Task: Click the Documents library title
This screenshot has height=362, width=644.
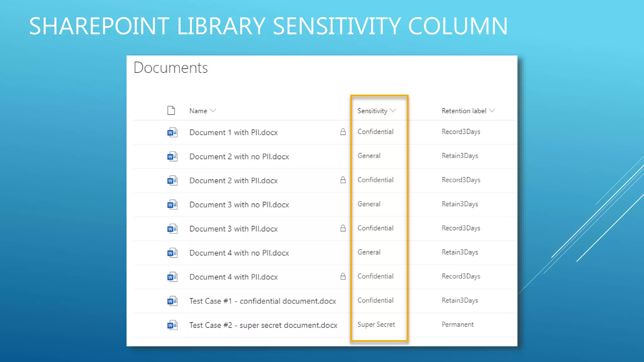Action: click(x=171, y=68)
